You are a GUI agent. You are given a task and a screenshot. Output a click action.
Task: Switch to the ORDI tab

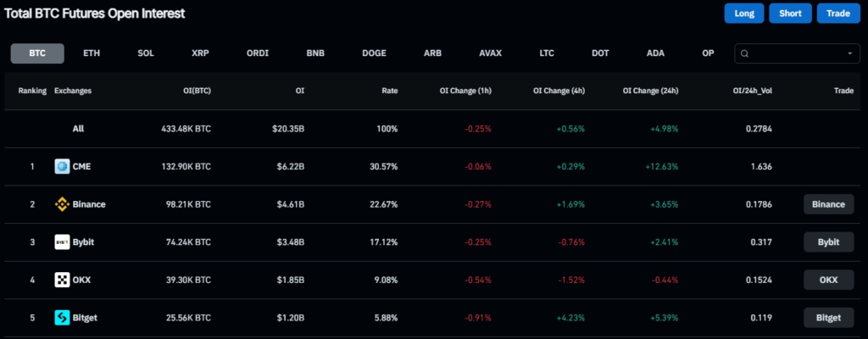pyautogui.click(x=258, y=53)
